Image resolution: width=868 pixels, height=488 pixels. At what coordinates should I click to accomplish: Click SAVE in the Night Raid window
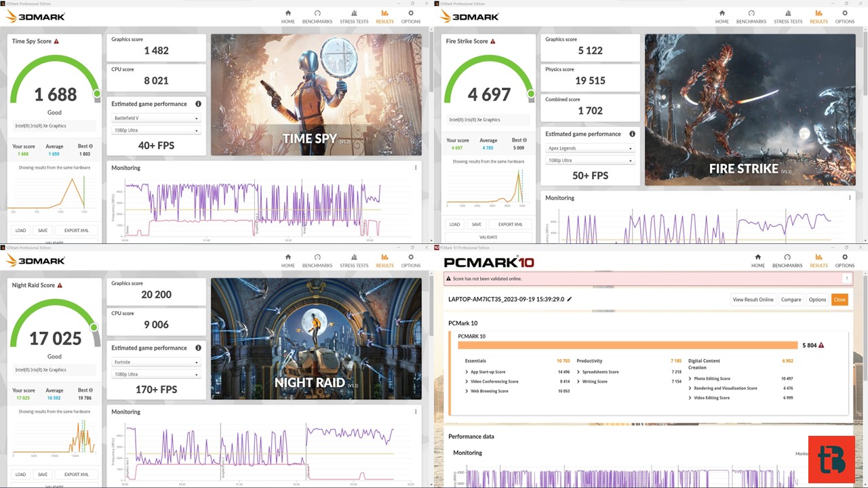click(43, 474)
